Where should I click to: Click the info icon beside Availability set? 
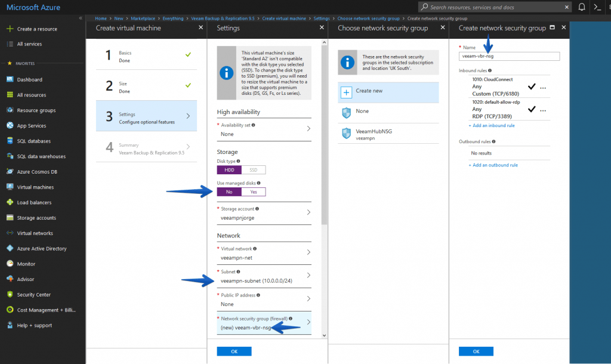click(x=253, y=125)
